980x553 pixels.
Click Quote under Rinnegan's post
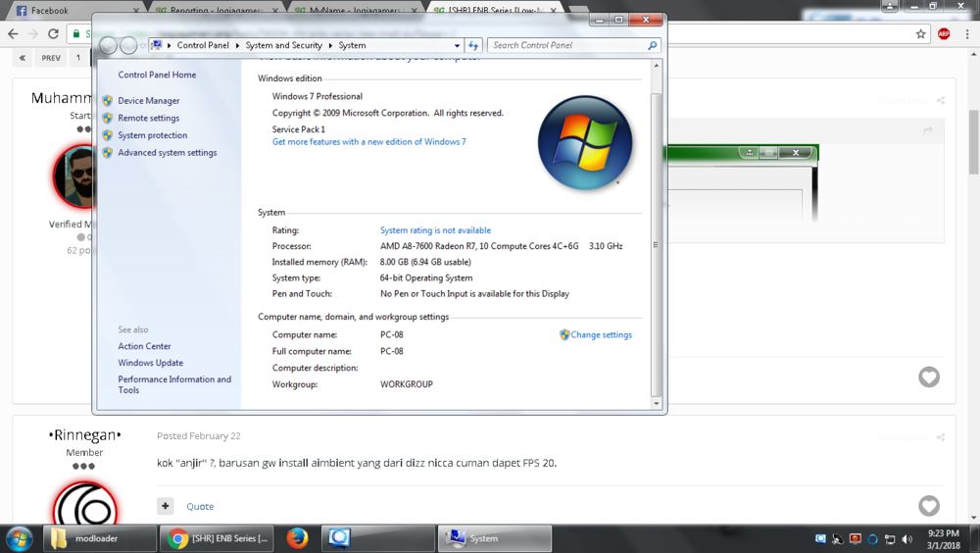(x=200, y=507)
